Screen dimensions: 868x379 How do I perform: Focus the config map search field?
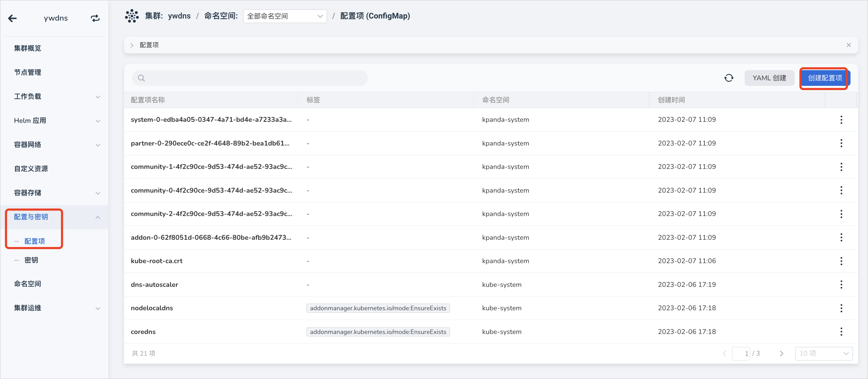(x=250, y=78)
